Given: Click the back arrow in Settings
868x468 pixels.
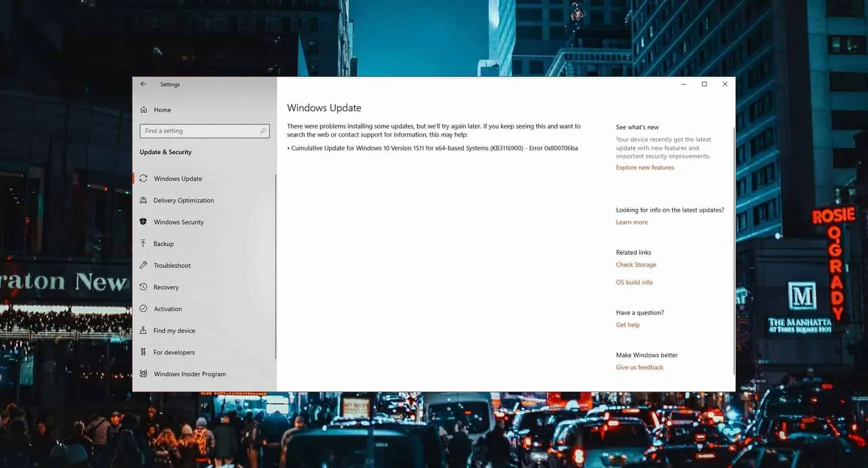Looking at the screenshot, I should pyautogui.click(x=143, y=84).
